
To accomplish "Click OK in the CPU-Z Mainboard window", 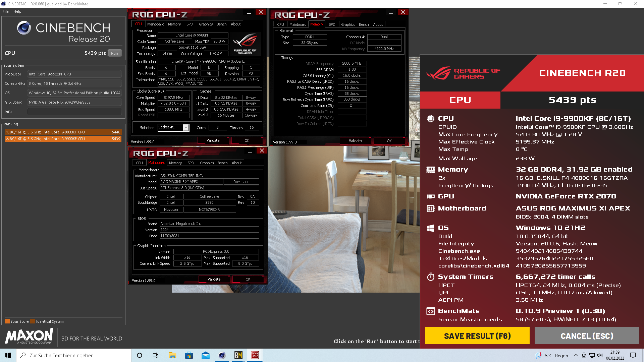I will pyautogui.click(x=248, y=279).
